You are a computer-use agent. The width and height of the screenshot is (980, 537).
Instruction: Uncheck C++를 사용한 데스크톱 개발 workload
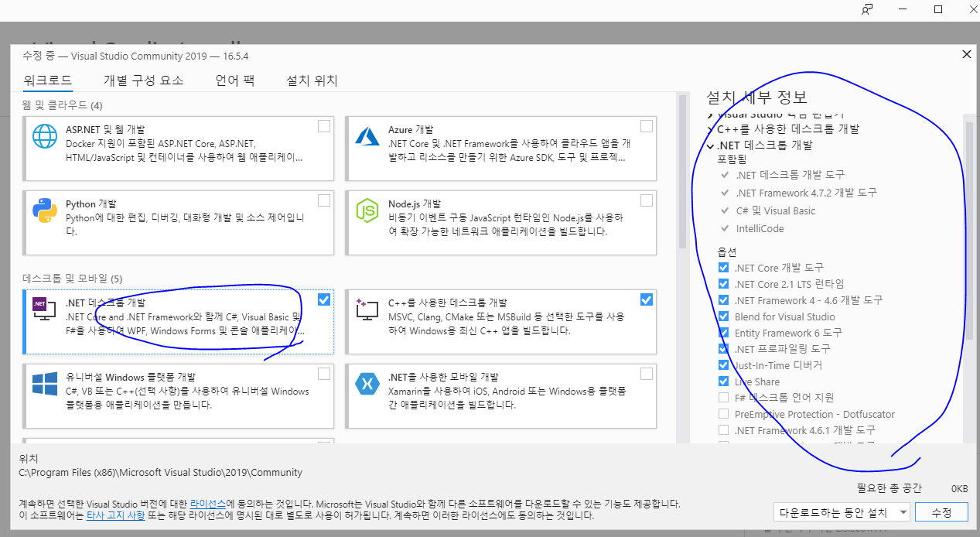pos(647,299)
